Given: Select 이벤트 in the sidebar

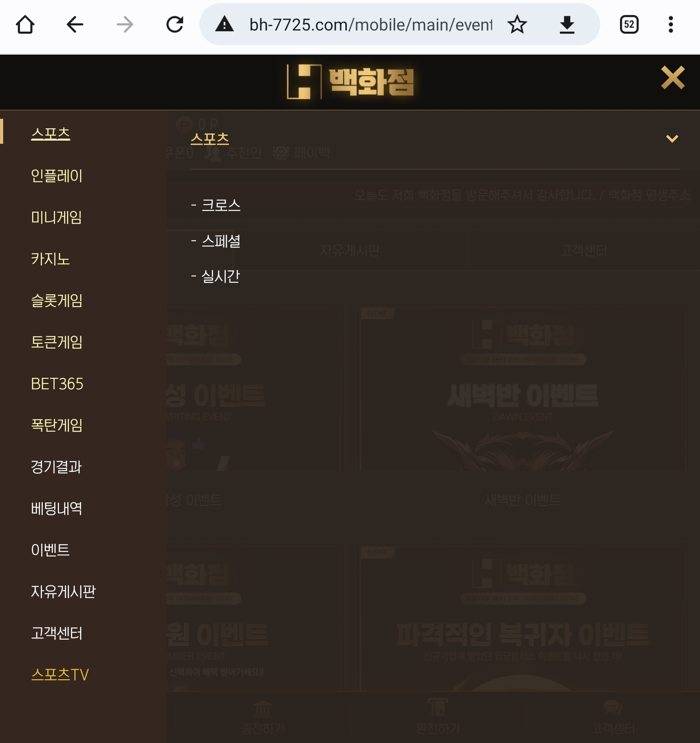Looking at the screenshot, I should point(50,550).
